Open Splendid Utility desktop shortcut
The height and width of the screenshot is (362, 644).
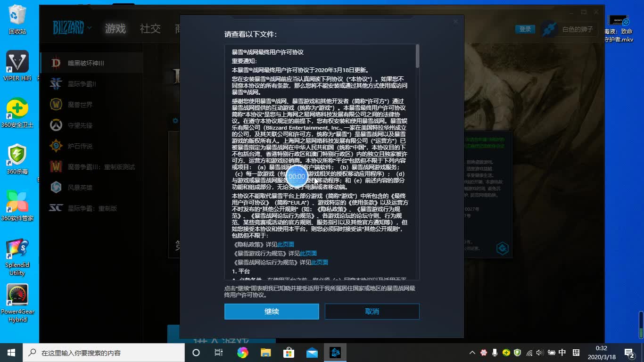tap(17, 257)
